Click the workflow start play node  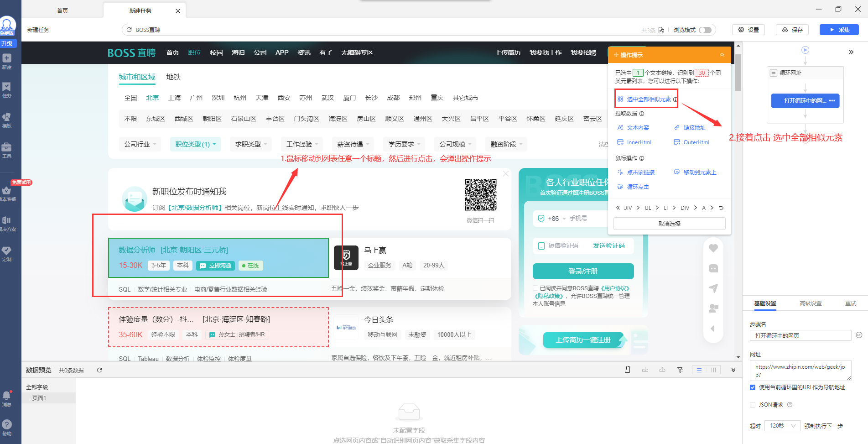(806, 50)
